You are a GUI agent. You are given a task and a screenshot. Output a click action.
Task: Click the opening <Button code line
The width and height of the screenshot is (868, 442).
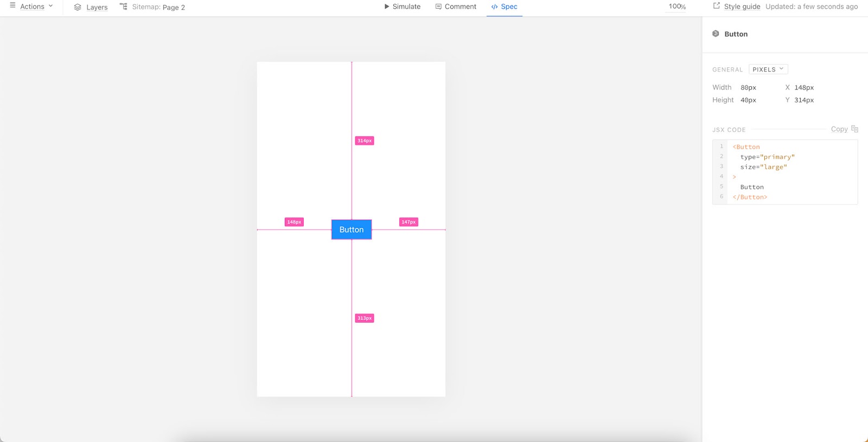(746, 147)
